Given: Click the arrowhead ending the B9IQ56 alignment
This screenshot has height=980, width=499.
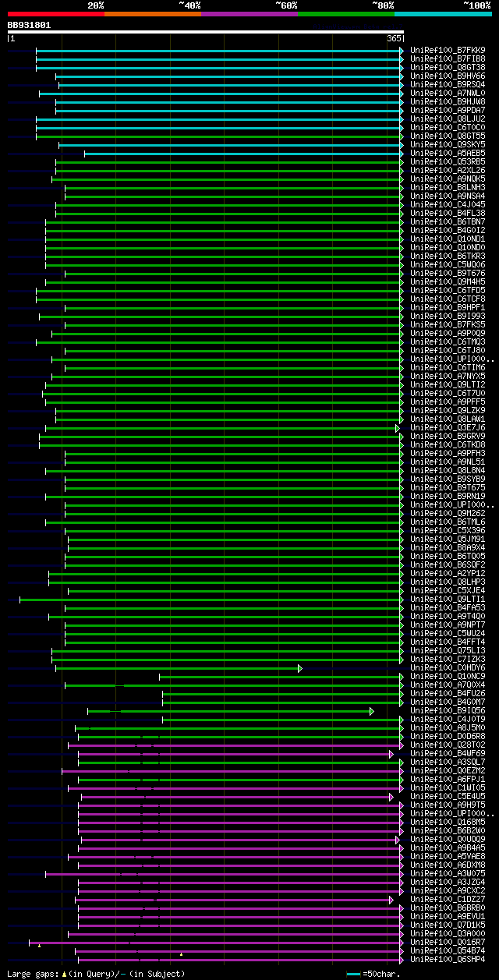Looking at the screenshot, I should click(372, 711).
